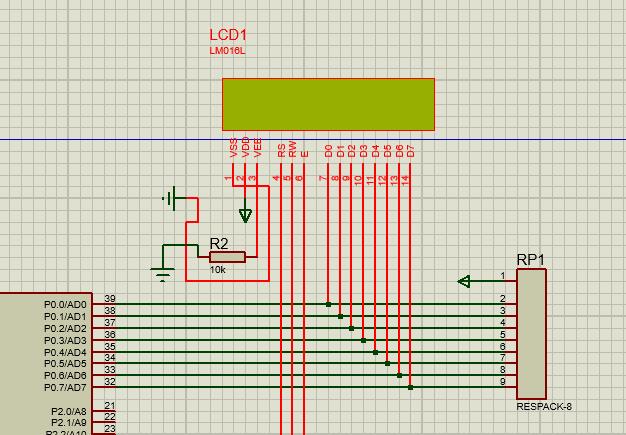Click the P0.3/AD3 pin name
This screenshot has height=435, width=626.
[65, 341]
